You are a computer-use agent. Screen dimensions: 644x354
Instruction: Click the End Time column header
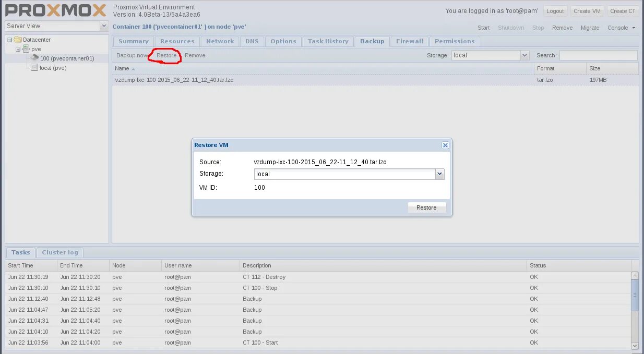84,265
